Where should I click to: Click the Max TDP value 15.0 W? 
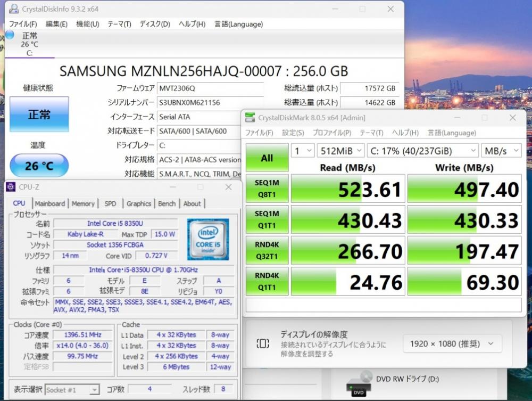point(165,234)
